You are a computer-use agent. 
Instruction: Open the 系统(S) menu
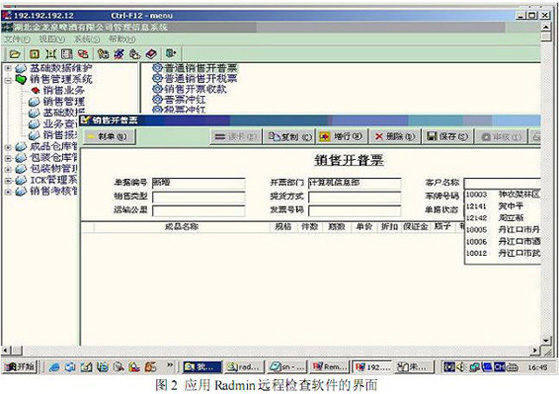(x=87, y=39)
